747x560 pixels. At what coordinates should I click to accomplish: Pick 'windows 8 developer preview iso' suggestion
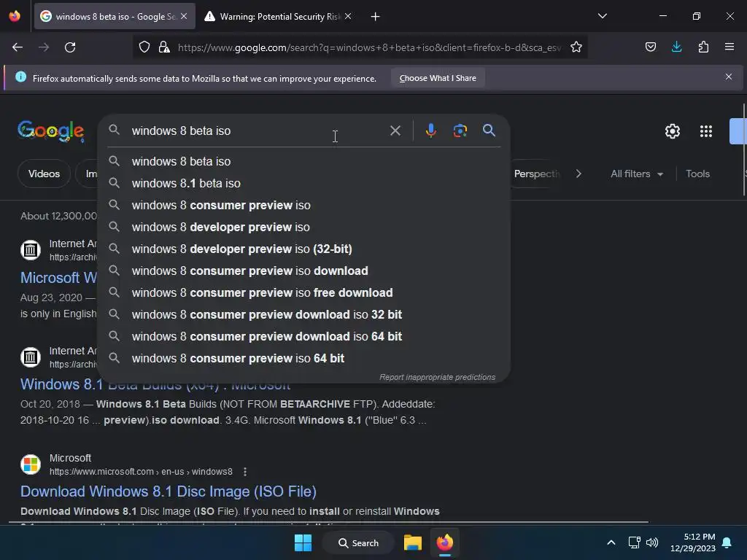pos(304,227)
